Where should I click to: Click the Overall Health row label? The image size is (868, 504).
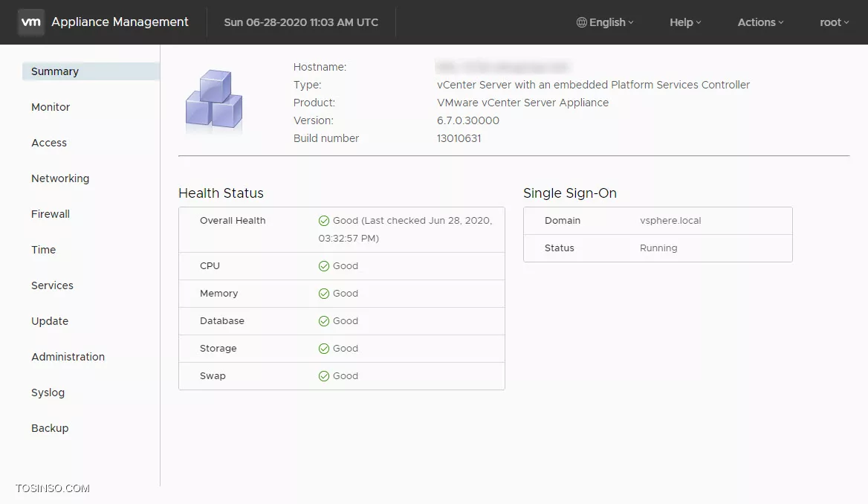point(233,221)
